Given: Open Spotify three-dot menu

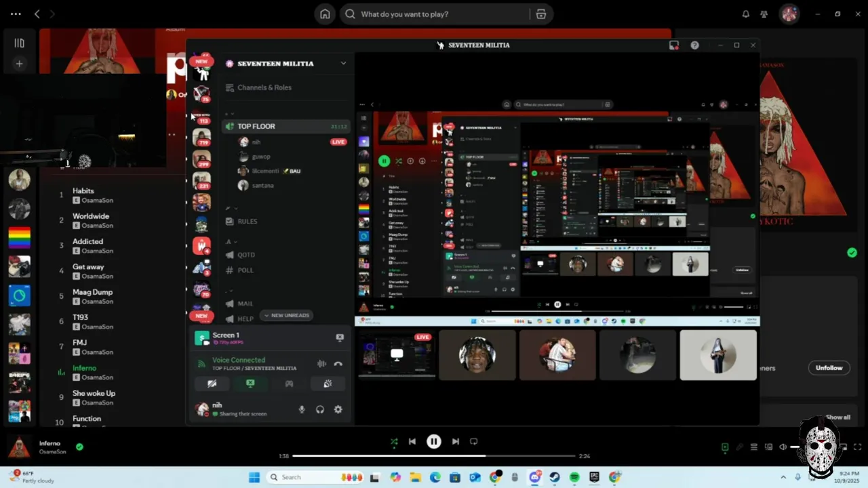Looking at the screenshot, I should click(16, 14).
